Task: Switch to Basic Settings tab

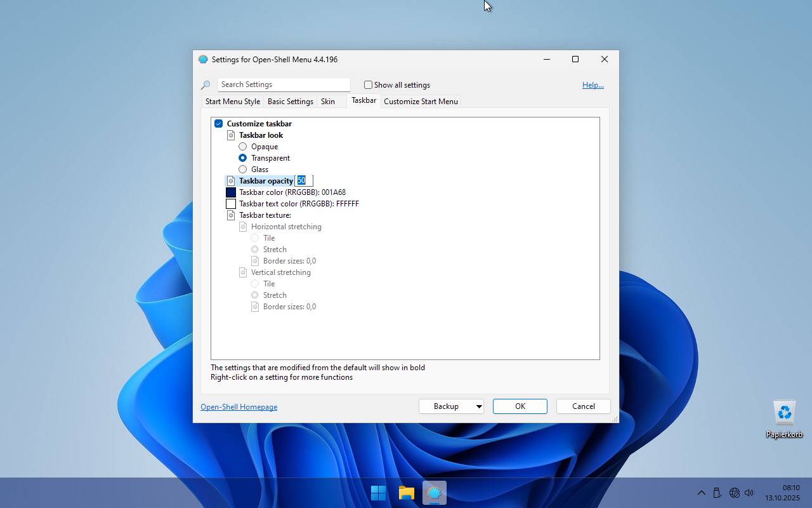Action: (291, 102)
